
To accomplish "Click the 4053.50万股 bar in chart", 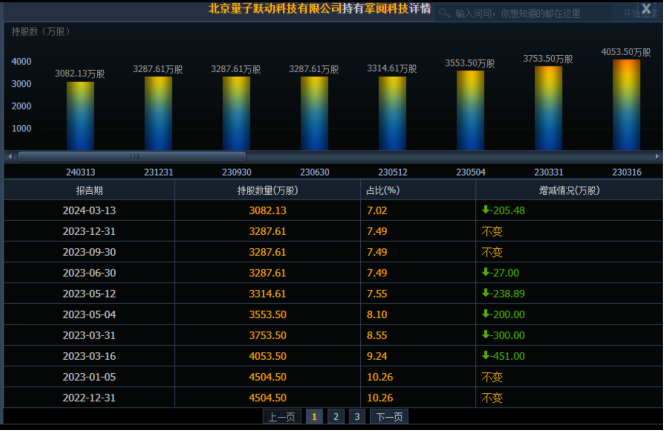I will pos(626,105).
